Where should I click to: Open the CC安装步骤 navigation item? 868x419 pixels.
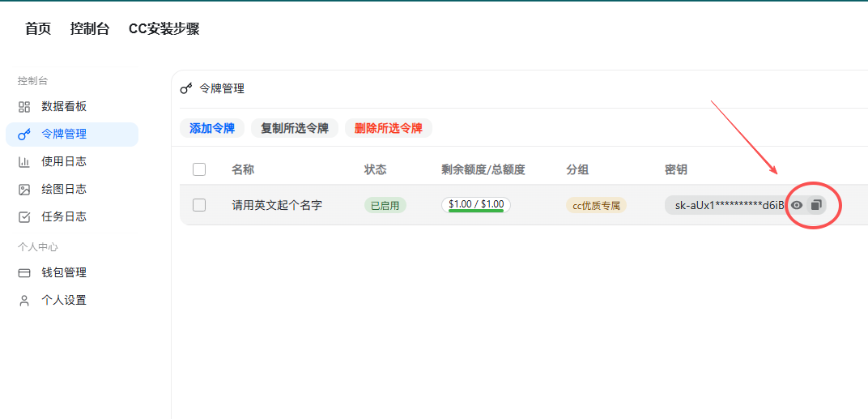click(x=164, y=29)
